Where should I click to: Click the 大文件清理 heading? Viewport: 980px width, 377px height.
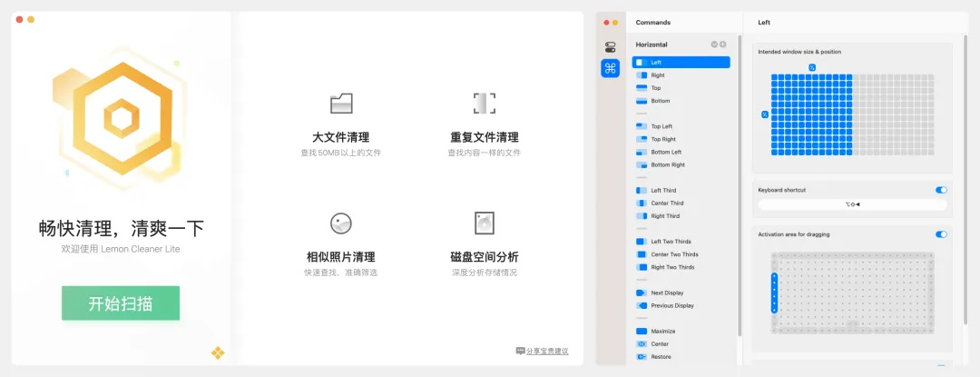point(340,137)
